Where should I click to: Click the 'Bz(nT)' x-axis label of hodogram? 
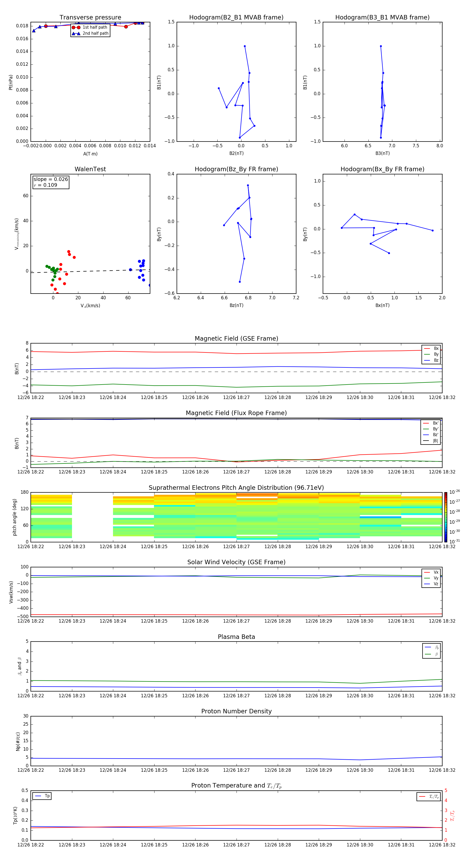(x=236, y=305)
